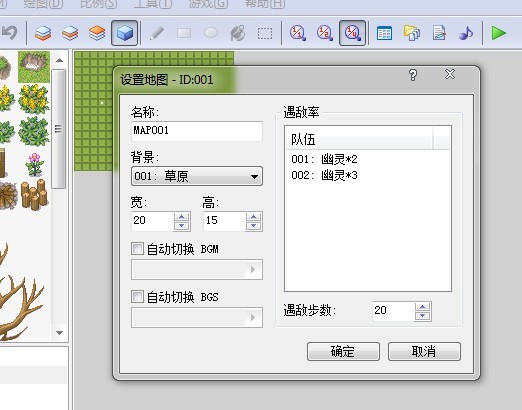This screenshot has height=410, width=522.
Task: Set map zoom to 1/4 scale
Action: click(352, 33)
